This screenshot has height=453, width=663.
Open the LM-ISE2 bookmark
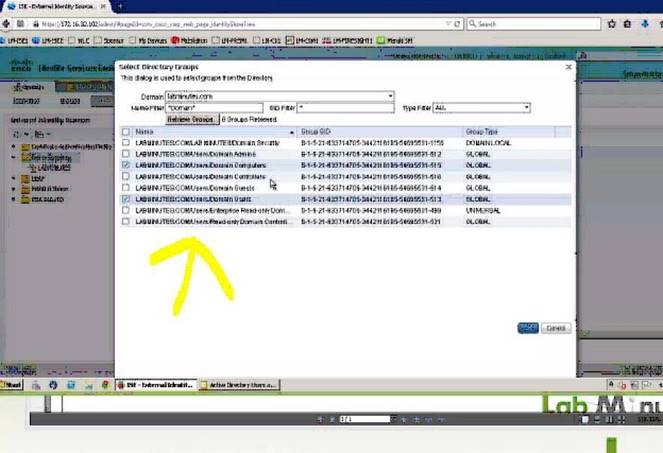[48, 41]
